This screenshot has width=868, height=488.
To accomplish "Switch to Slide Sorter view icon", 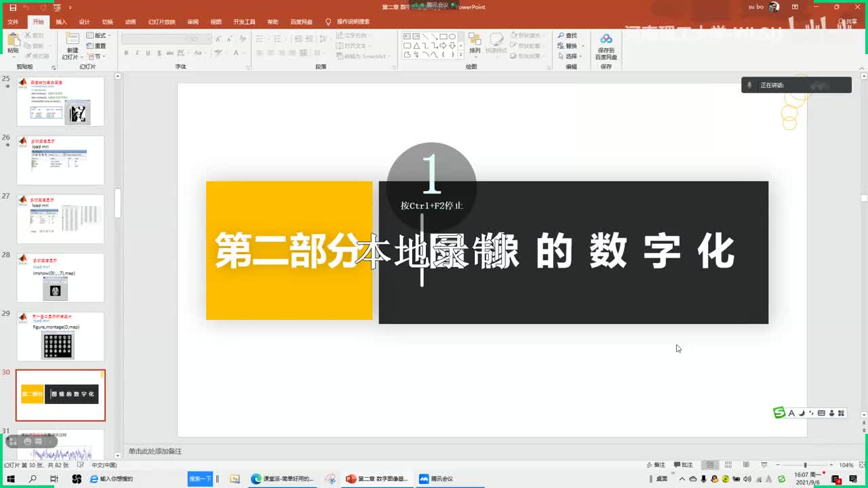I will (728, 465).
